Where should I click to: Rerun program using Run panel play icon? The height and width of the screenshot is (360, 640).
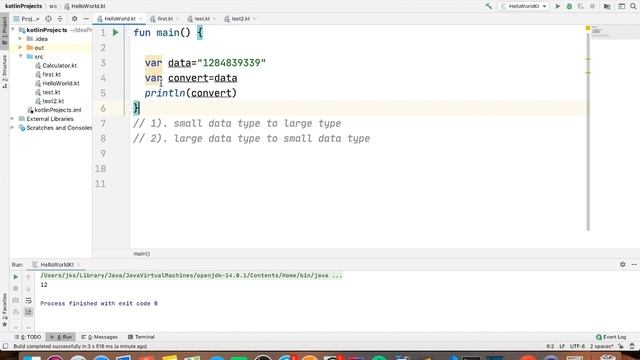click(16, 277)
